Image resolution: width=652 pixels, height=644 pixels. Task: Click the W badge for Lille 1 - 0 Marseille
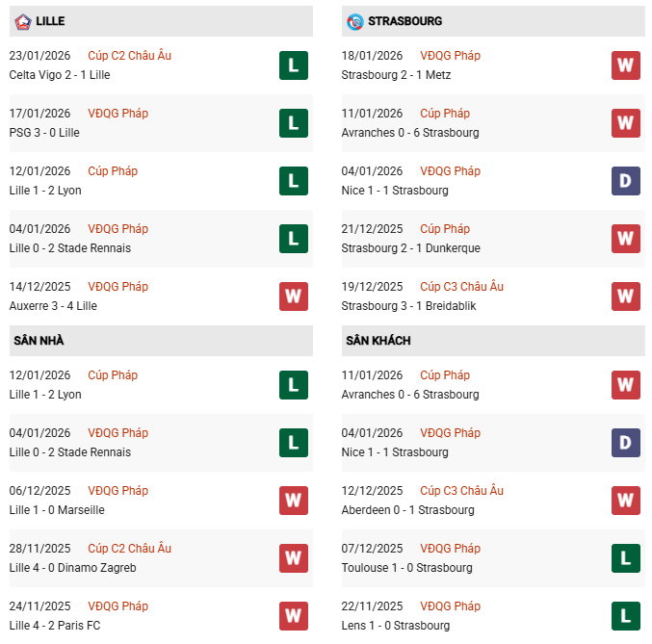(294, 501)
